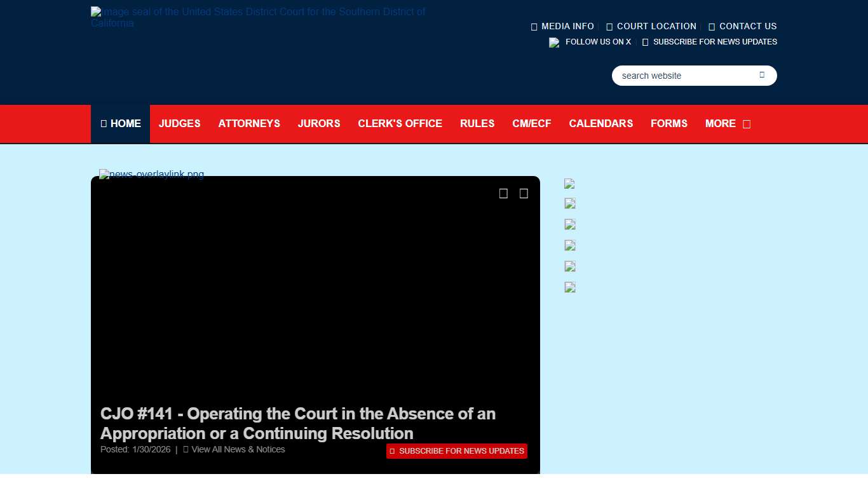Click inside the search website field
This screenshot has height=488, width=868.
point(674,75)
